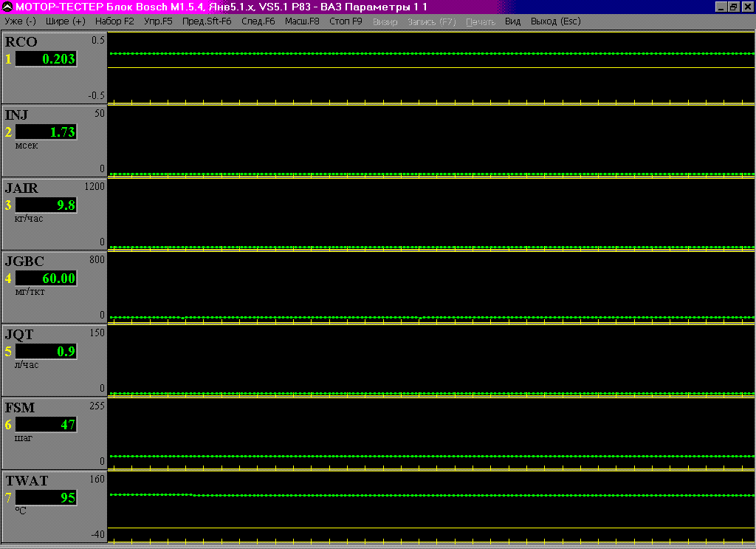Click the мсек unit under INJ

(x=27, y=146)
